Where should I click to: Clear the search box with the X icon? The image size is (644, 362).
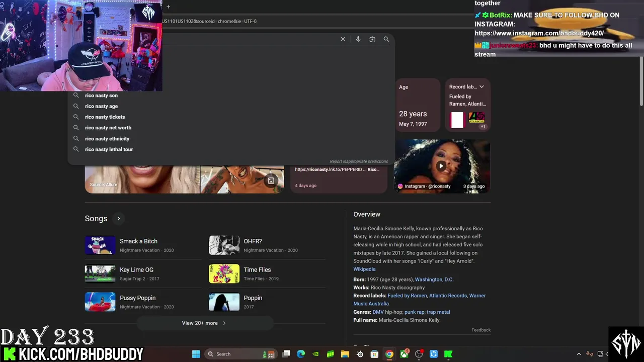click(343, 39)
